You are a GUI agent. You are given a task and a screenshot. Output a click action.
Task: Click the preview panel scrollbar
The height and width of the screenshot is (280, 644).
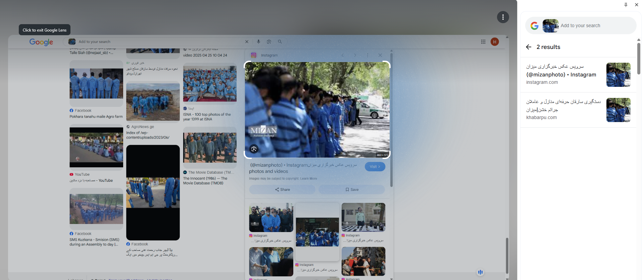coord(391,120)
